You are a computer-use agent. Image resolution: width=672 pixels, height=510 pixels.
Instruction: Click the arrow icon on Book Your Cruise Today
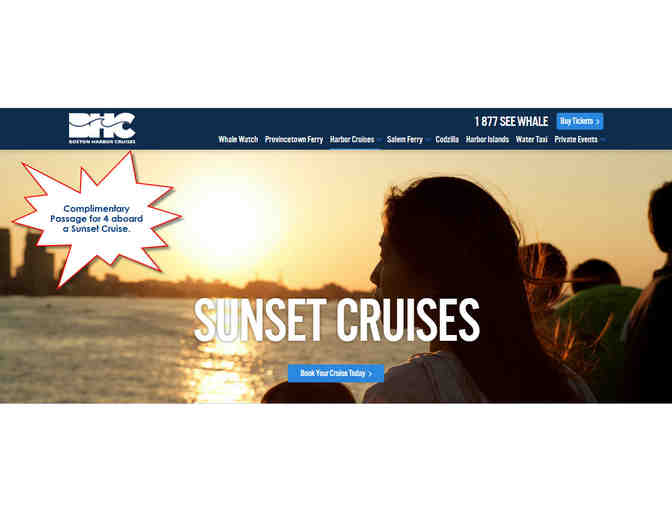(370, 374)
